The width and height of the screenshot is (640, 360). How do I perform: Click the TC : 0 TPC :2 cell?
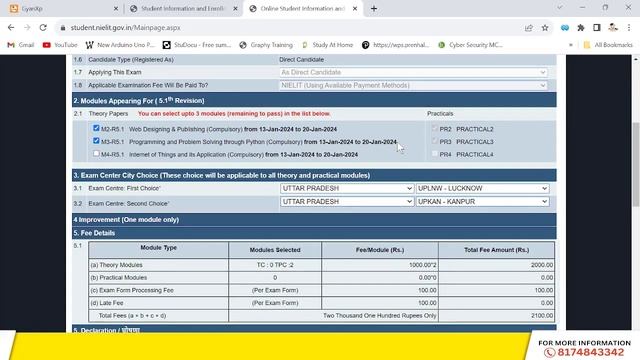(275, 265)
